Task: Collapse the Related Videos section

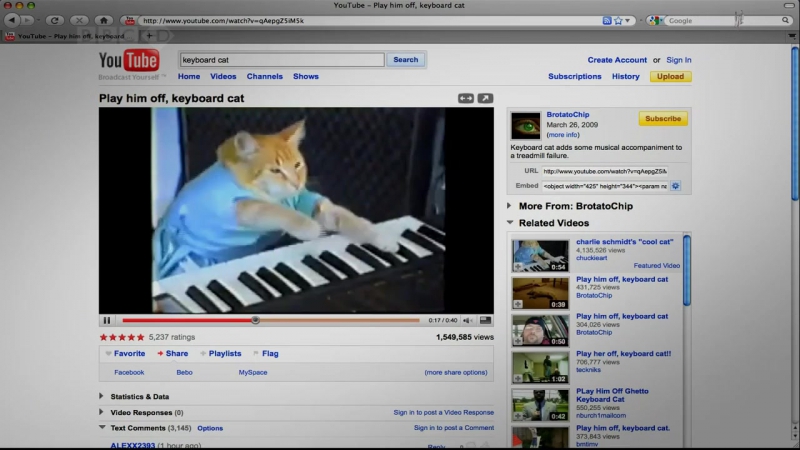Action: tap(511, 223)
